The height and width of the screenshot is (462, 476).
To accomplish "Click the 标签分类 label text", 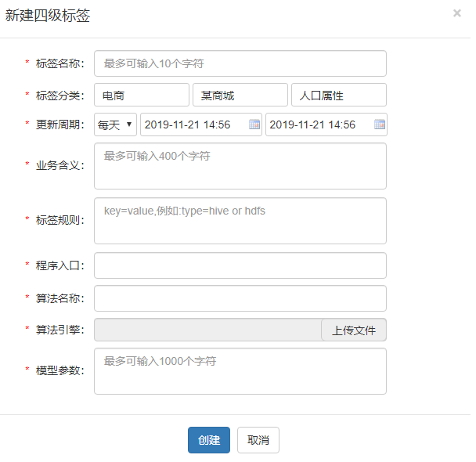I will 59,96.
